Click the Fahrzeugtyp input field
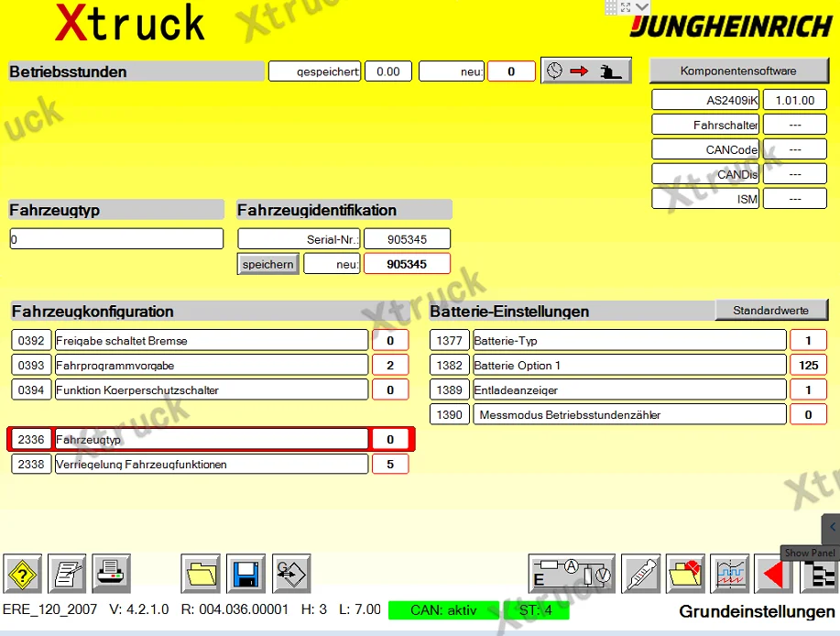The image size is (840, 636). coord(116,239)
